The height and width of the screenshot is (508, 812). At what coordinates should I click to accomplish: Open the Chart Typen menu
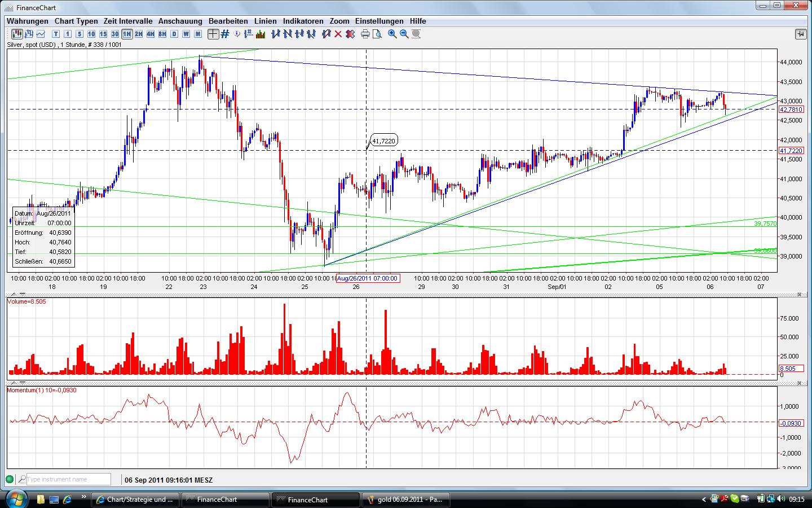click(x=76, y=21)
